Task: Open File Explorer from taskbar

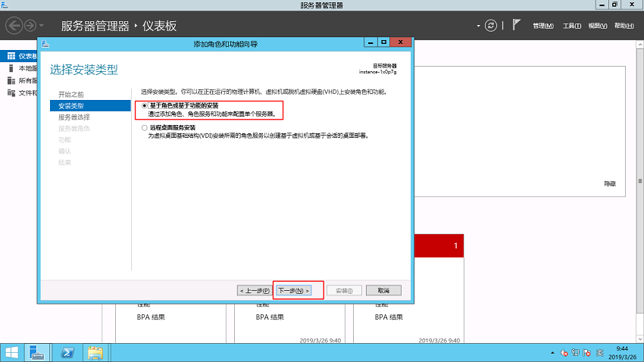Action: point(95,353)
